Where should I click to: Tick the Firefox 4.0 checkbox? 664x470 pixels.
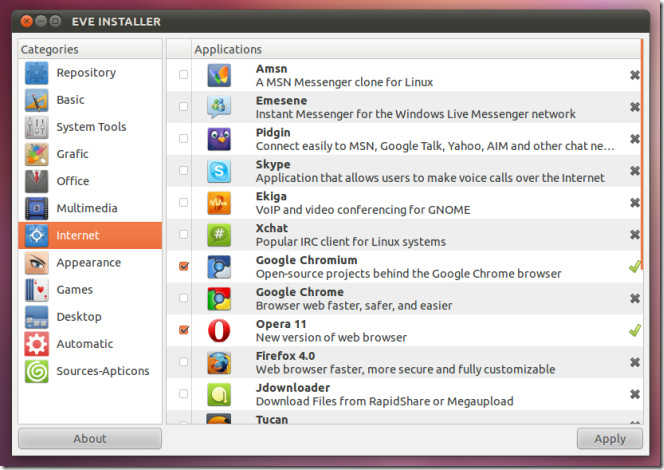point(183,362)
